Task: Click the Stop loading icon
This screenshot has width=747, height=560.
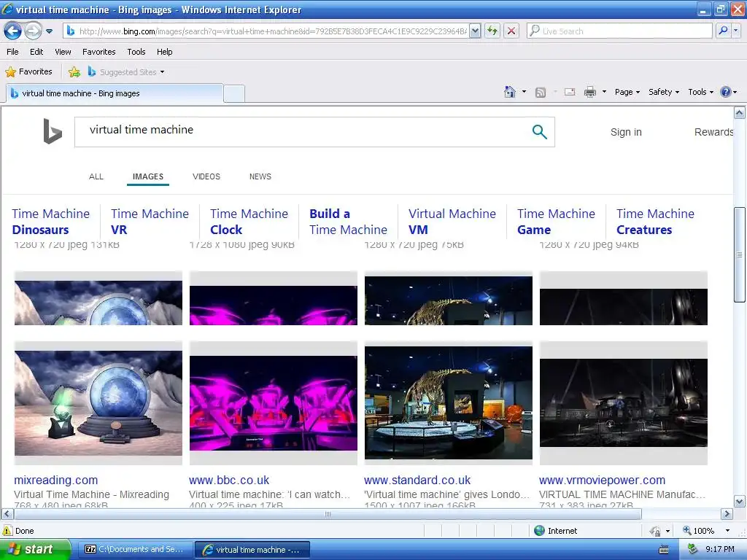Action: tap(511, 31)
